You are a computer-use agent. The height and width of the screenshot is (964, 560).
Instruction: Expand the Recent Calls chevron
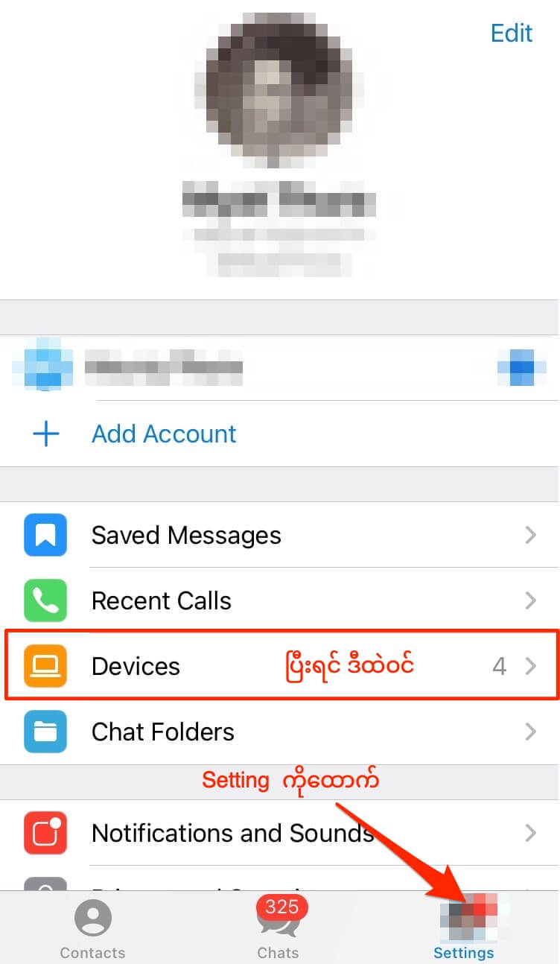click(x=530, y=600)
